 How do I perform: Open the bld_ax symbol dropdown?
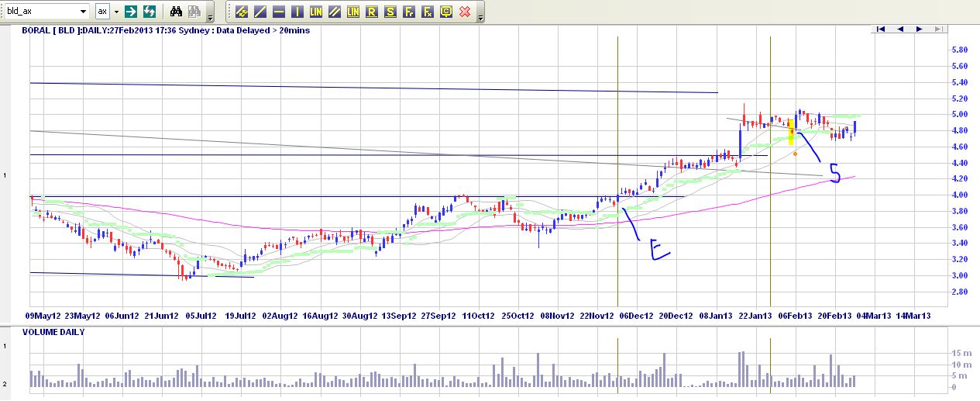point(83,12)
